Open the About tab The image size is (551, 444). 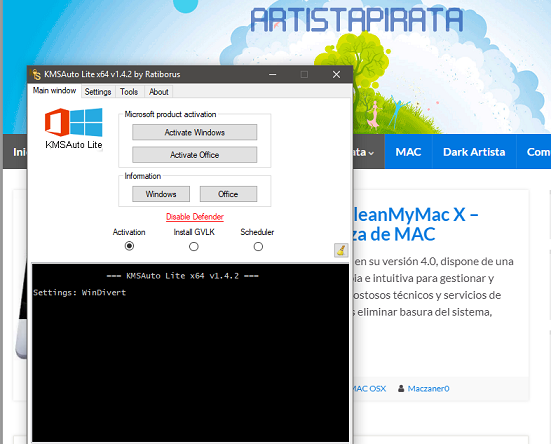click(x=158, y=92)
